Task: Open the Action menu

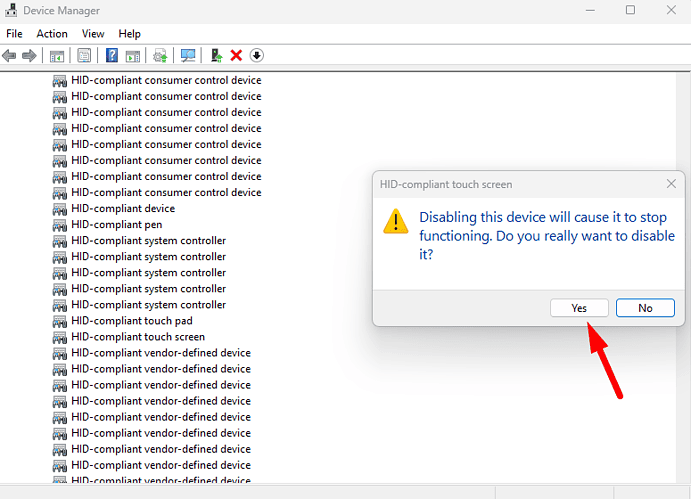Action: (x=52, y=33)
